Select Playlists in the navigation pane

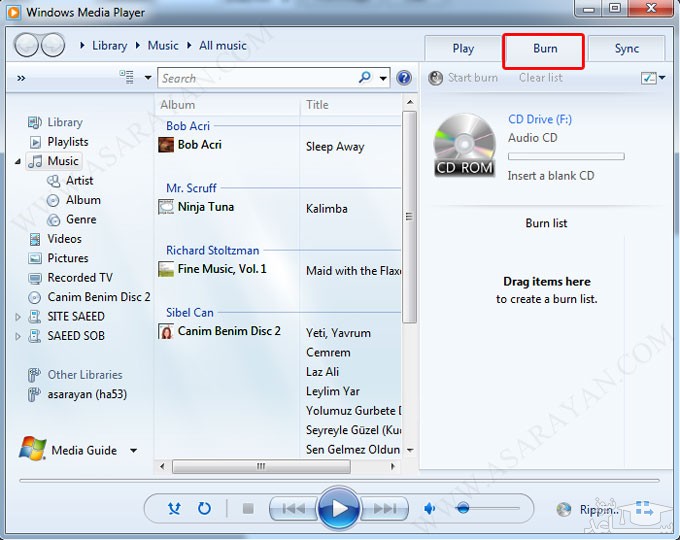pos(67,142)
